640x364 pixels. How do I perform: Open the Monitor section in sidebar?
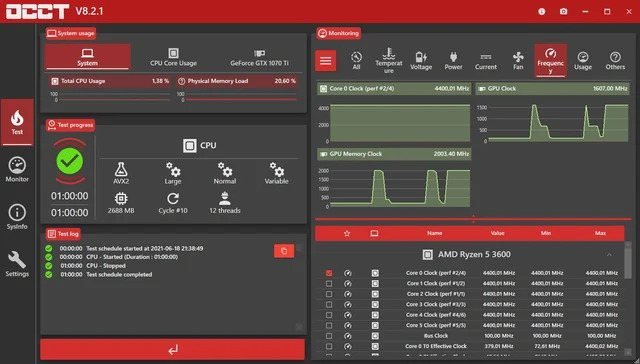pyautogui.click(x=17, y=169)
